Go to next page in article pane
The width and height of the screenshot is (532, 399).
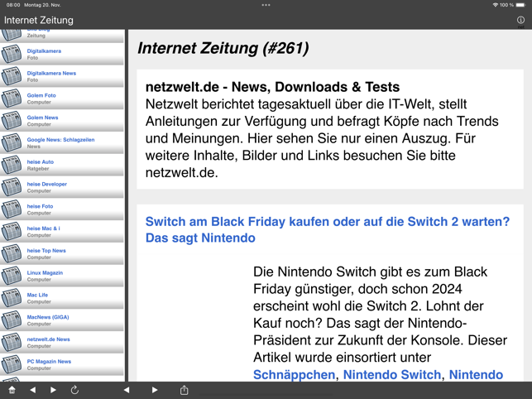tap(155, 390)
